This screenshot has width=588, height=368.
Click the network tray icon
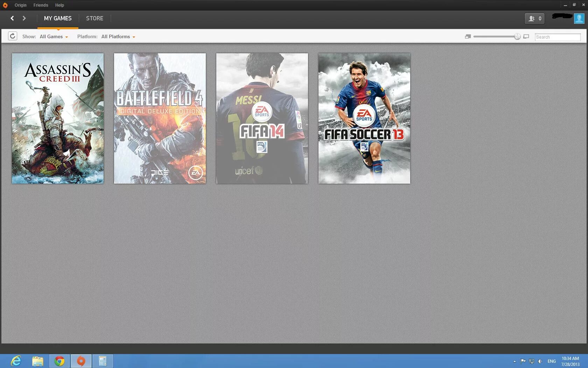[532, 361]
